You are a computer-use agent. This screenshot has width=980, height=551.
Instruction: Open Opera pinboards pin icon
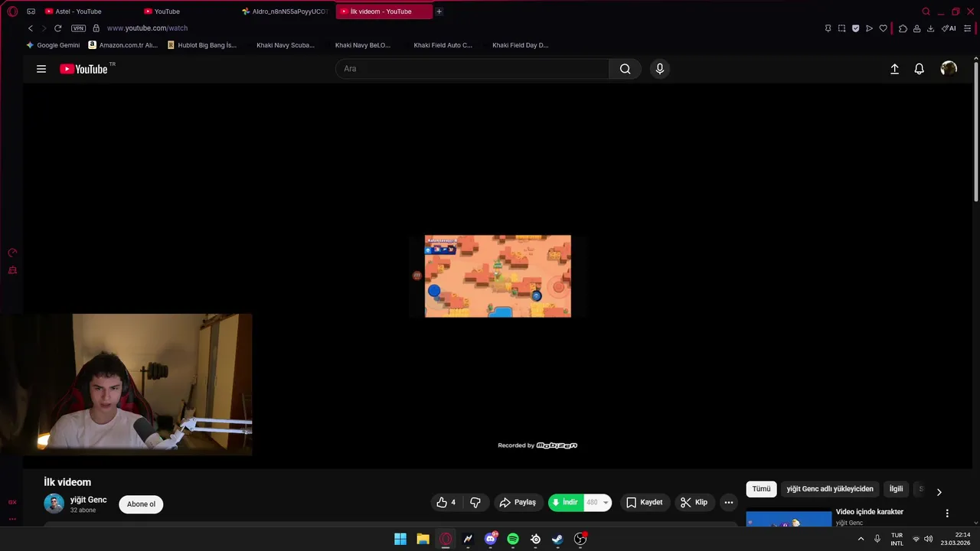(828, 28)
